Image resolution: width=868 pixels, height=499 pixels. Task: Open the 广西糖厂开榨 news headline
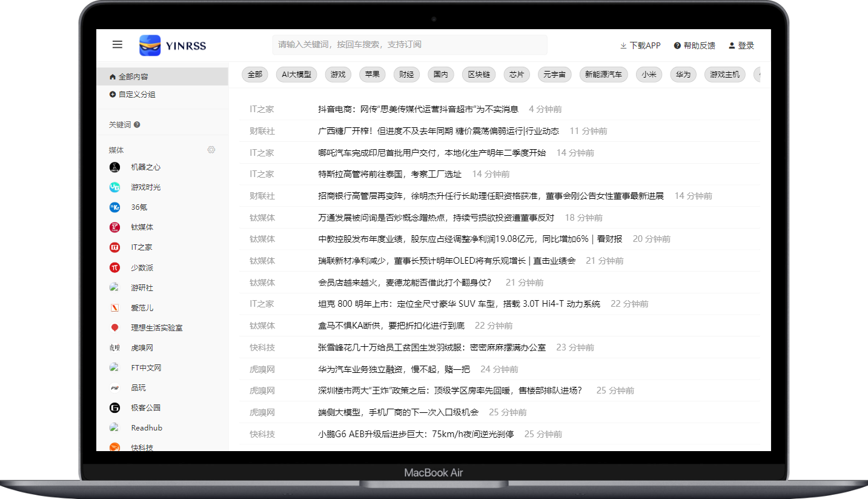click(439, 131)
